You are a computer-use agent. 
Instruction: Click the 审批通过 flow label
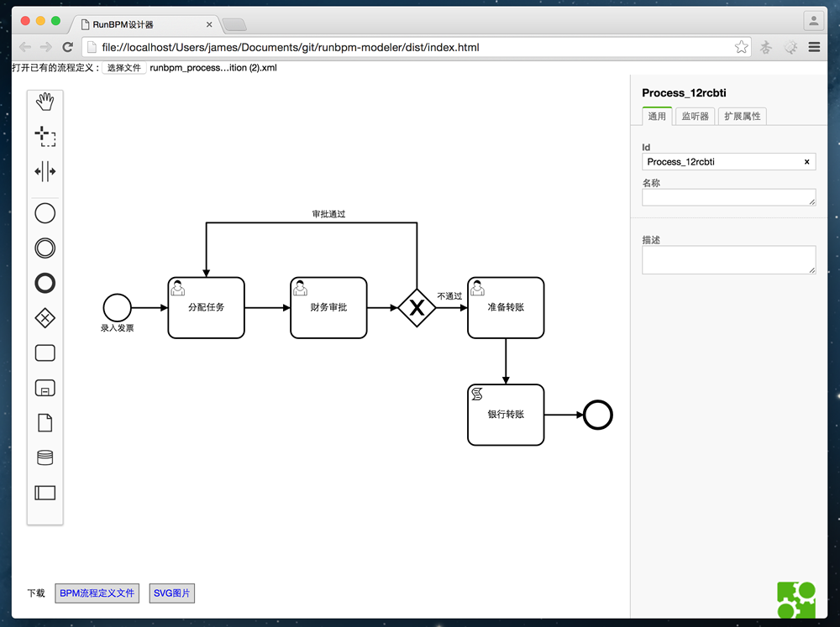pyautogui.click(x=329, y=214)
